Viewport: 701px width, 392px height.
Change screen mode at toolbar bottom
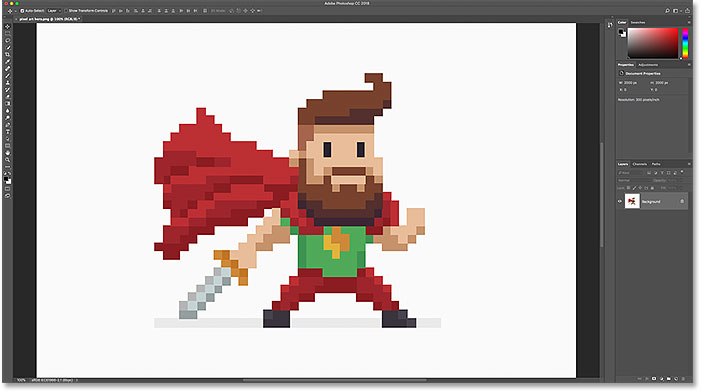[x=8, y=195]
